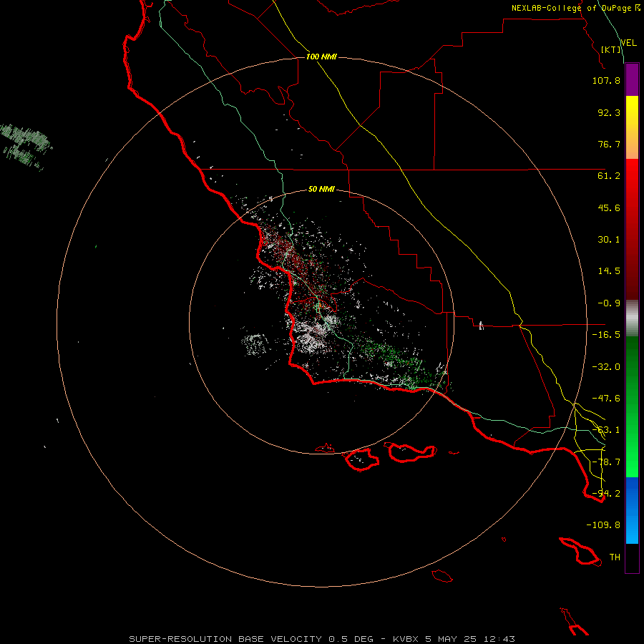This screenshot has height=644, width=644.
Task: Click the small offshore white echo cluster west of radar
Action: (x=255, y=344)
